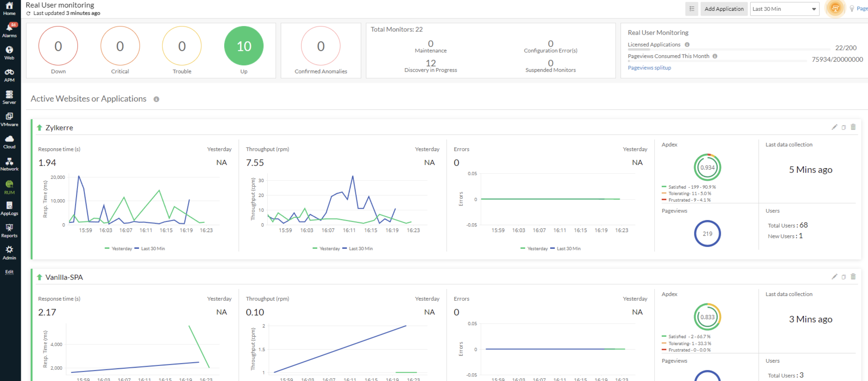Click Vanilla-SPA Apdex gauge 0.833

click(707, 317)
